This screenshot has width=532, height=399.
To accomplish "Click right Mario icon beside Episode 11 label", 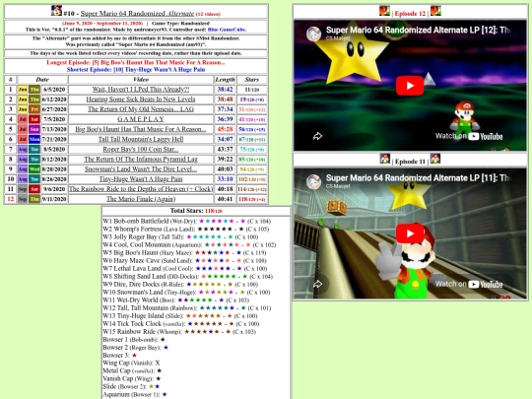I will tap(435, 159).
